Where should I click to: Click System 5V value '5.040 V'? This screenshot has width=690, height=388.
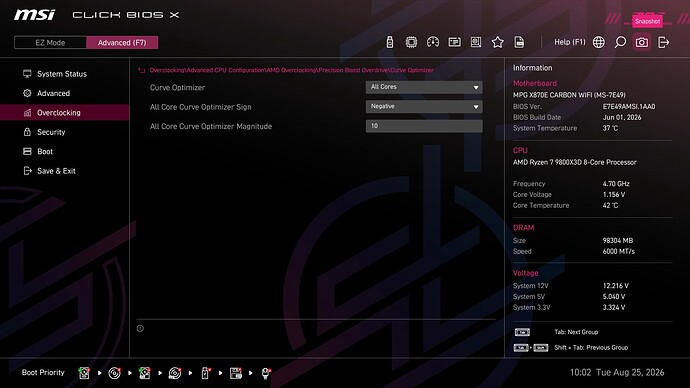coord(614,297)
